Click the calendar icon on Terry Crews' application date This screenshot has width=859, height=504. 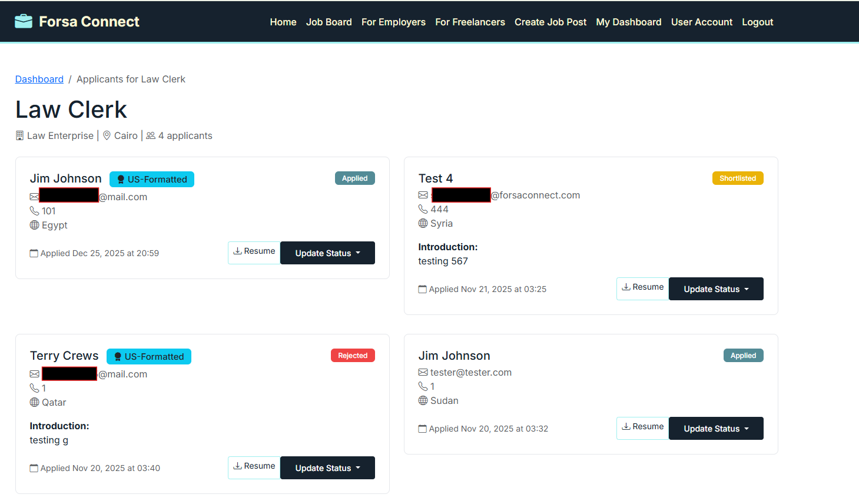pyautogui.click(x=34, y=467)
